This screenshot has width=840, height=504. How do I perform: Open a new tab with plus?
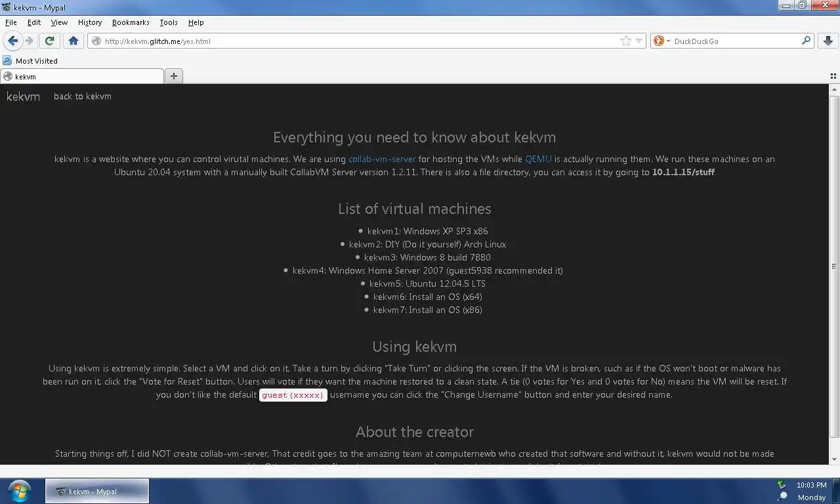(x=174, y=76)
